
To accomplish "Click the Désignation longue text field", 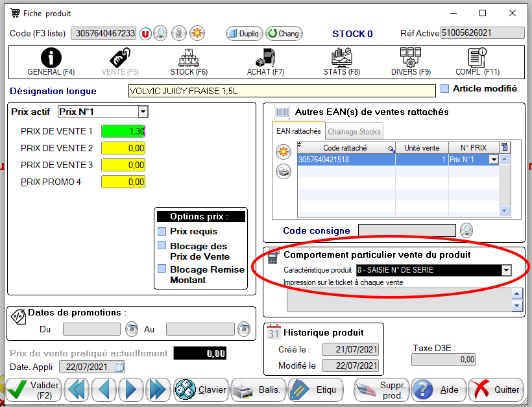I will pyautogui.click(x=282, y=91).
